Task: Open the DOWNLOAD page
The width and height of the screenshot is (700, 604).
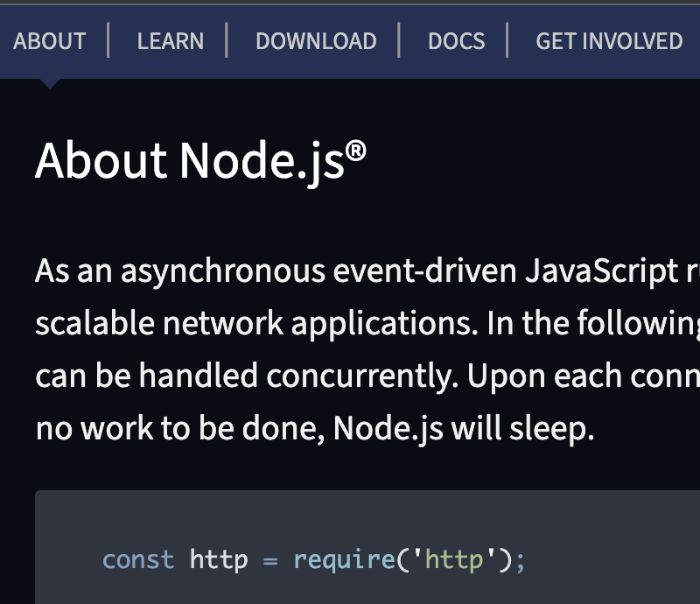Action: tap(316, 41)
